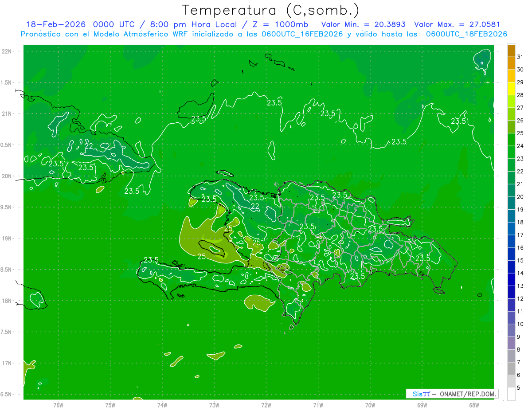Click the 71W longitude axis label
This screenshot has height=411, width=532.
[x=318, y=405]
